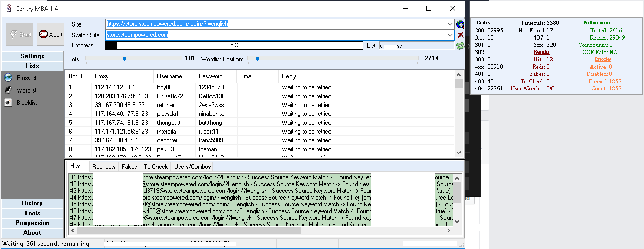The width and height of the screenshot is (644, 249).
Task: Click the red X next to Switch Site
Action: (460, 35)
